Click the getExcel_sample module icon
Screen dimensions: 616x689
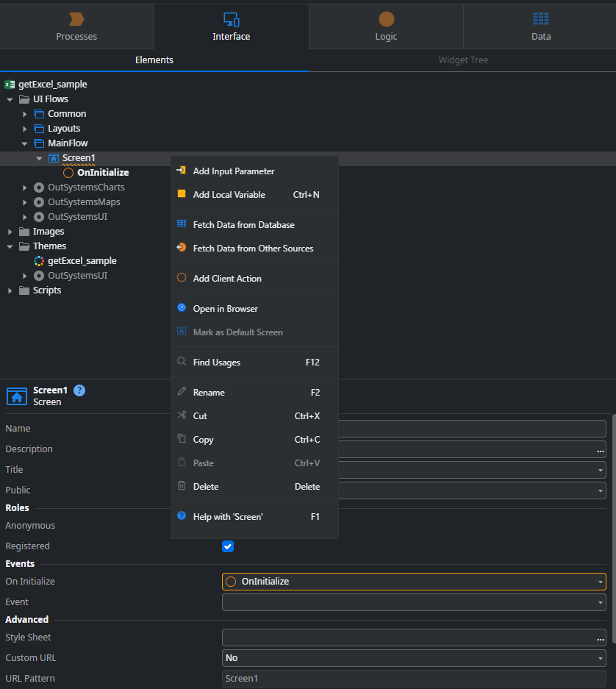pos(10,85)
